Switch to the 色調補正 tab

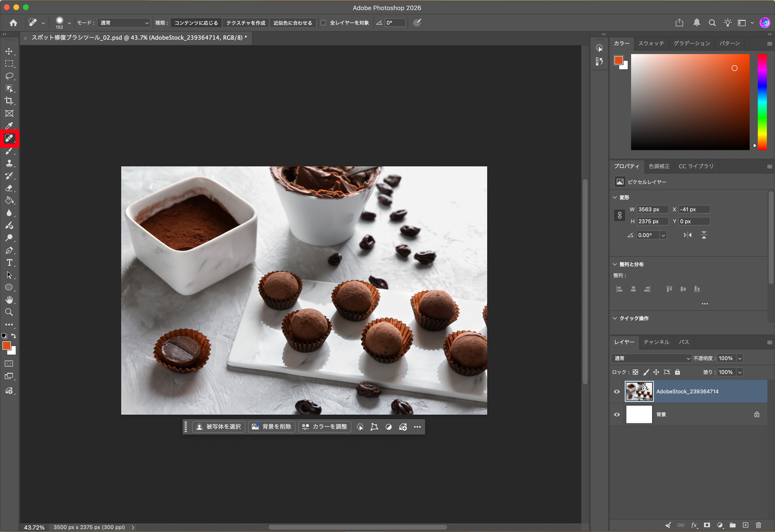(659, 166)
